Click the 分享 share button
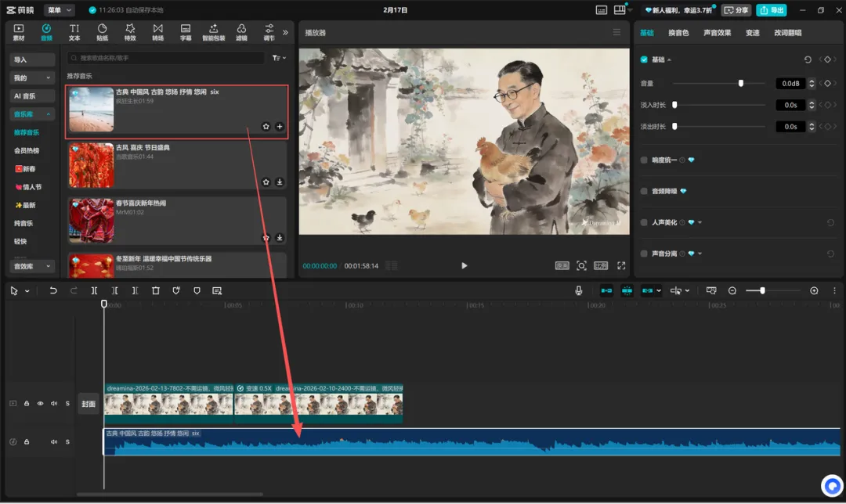Viewport: 846px width, 504px height. click(736, 10)
